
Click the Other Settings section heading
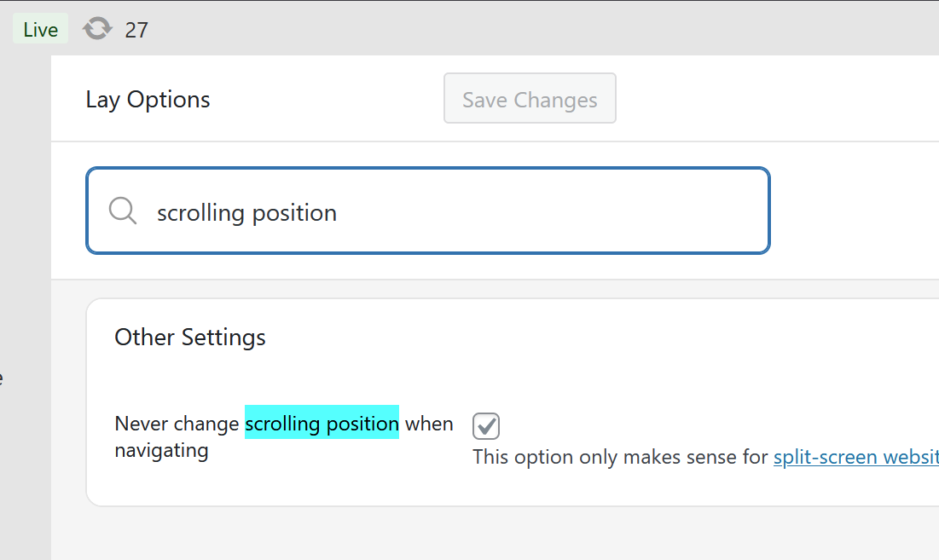tap(190, 338)
